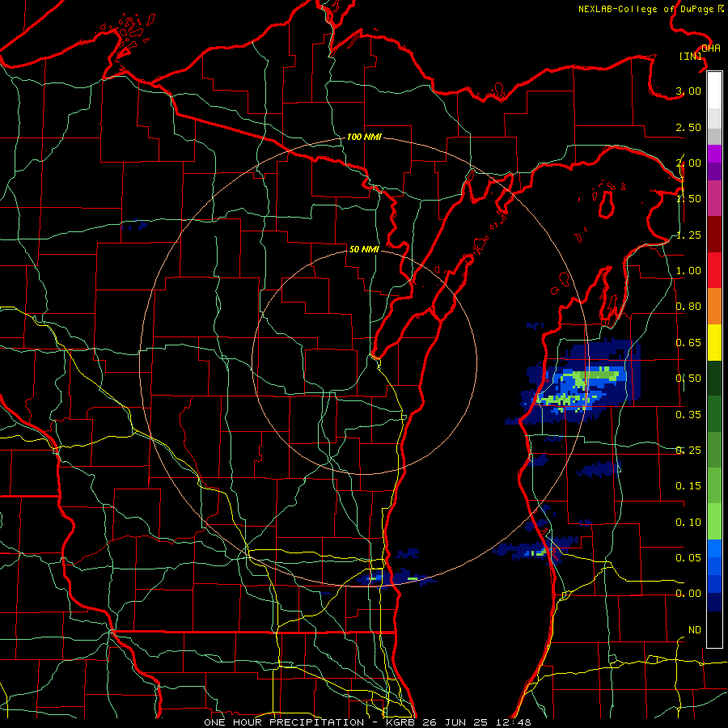Click the 0.10 legend value
Screen dimensions: 728x728
point(688,523)
